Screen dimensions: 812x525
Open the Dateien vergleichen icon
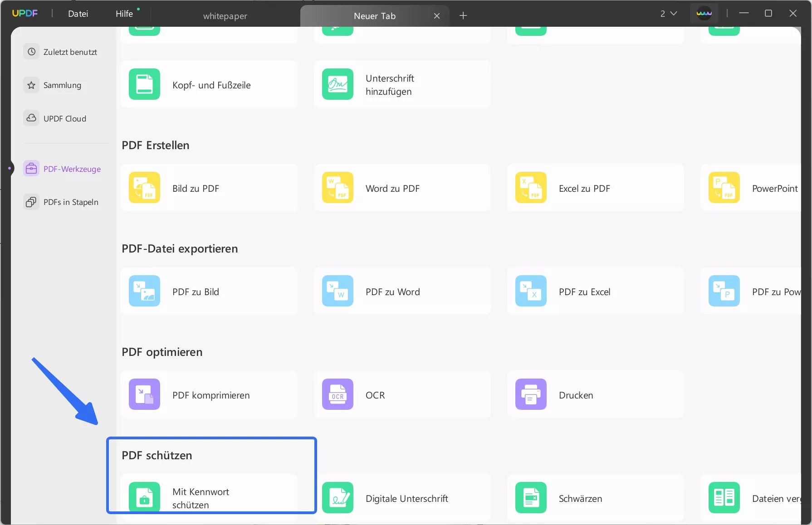coord(724,498)
